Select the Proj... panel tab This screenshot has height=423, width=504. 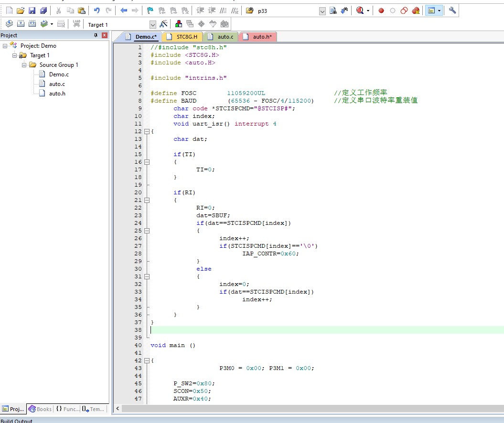click(13, 409)
